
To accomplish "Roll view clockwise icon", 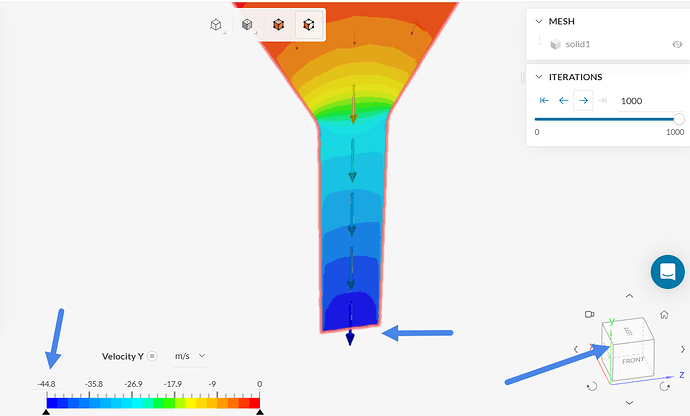I will click(x=664, y=387).
